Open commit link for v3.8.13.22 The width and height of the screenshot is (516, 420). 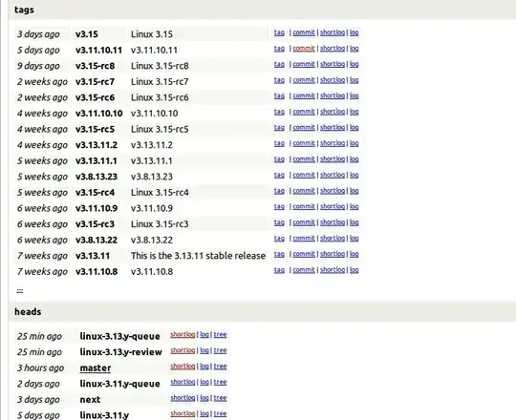(304, 239)
